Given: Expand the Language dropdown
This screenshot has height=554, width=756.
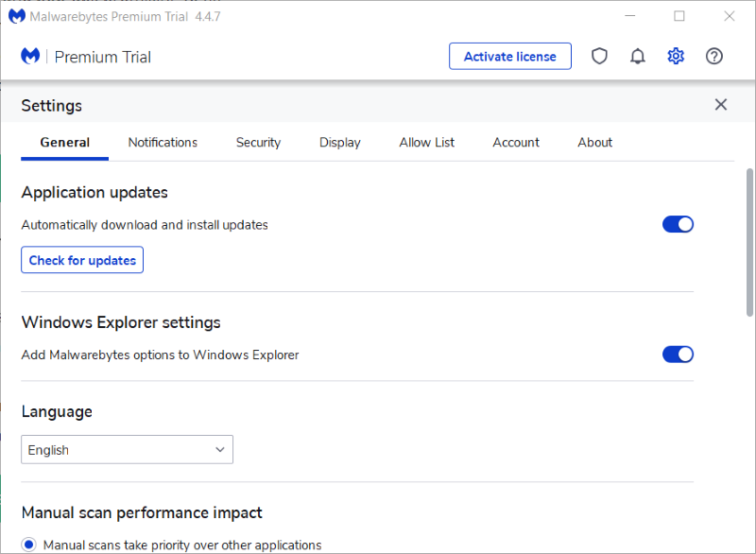Looking at the screenshot, I should coord(127,450).
